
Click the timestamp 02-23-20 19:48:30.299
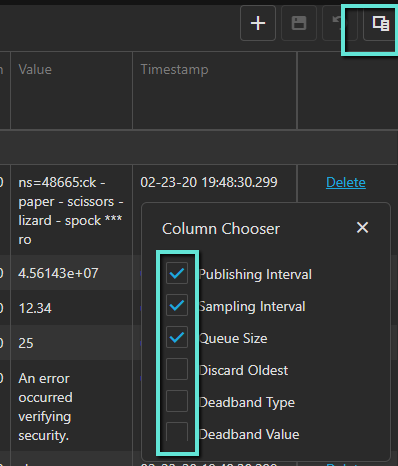coord(209,182)
